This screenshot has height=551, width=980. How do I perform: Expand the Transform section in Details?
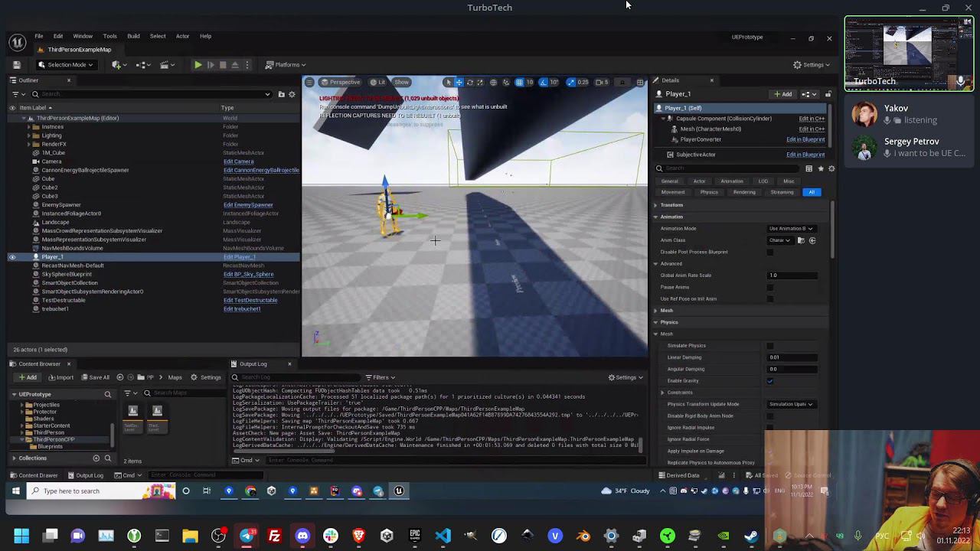[x=656, y=205]
